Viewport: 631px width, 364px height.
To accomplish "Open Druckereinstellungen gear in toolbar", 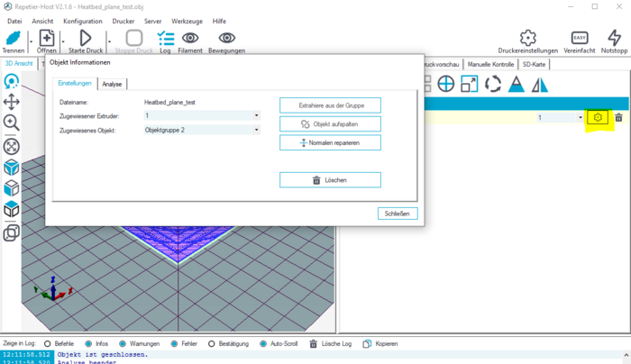I will [528, 38].
